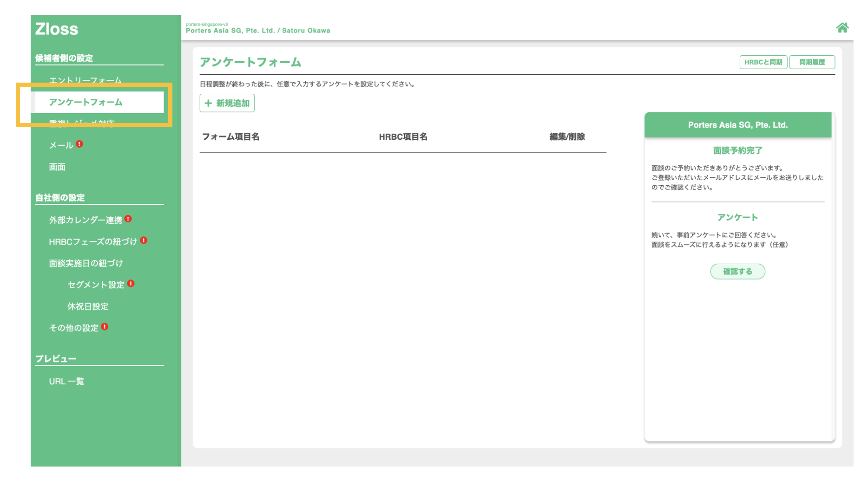Screen dimensions: 868x480
Task: Click the Zloss logo
Action: (57, 29)
